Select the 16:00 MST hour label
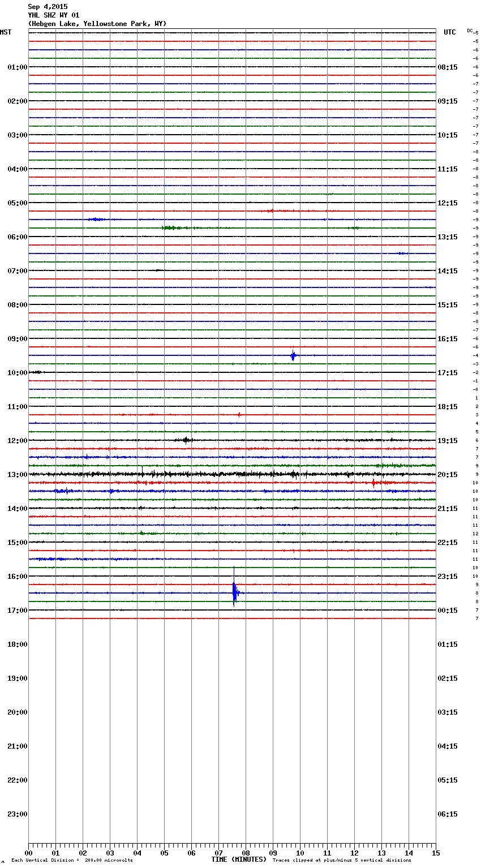481x868 pixels. pyautogui.click(x=18, y=577)
